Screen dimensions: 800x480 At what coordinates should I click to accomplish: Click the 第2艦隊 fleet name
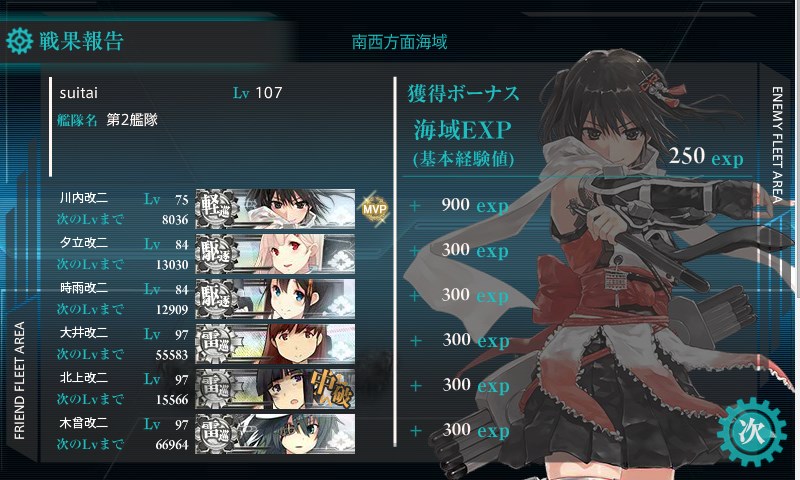point(132,120)
